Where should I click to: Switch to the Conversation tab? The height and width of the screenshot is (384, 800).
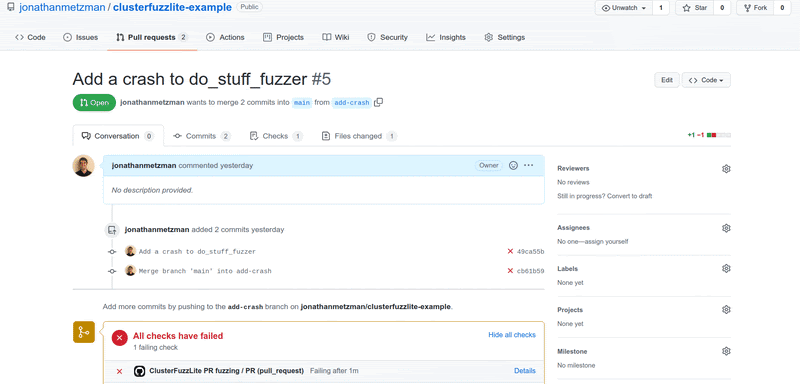point(118,136)
